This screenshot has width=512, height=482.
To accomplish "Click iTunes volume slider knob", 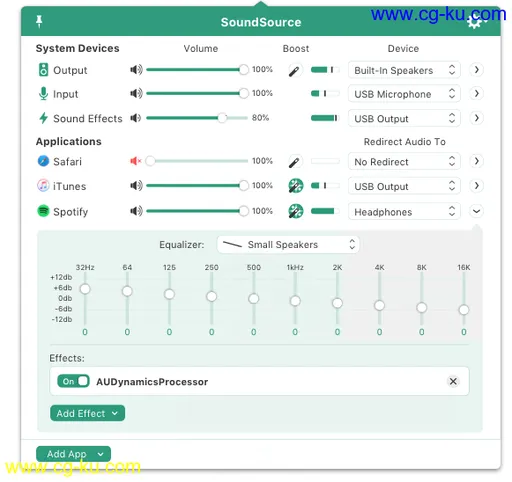I will (x=244, y=186).
